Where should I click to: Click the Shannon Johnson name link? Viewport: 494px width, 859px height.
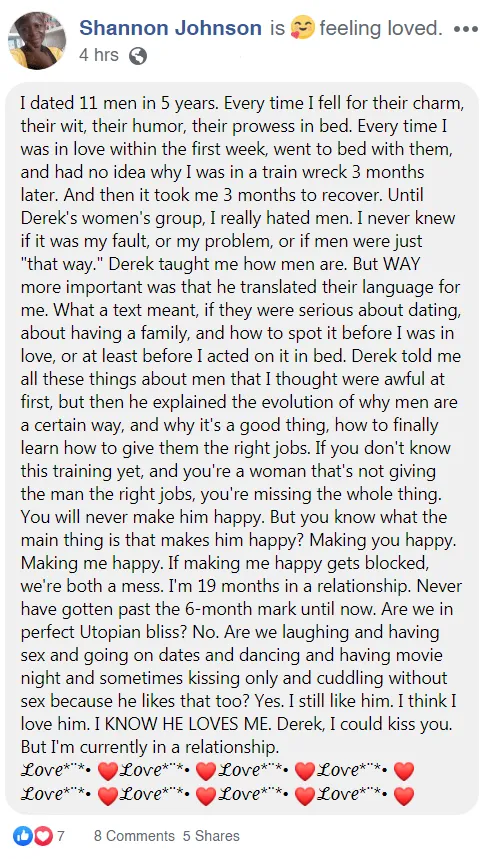click(170, 27)
